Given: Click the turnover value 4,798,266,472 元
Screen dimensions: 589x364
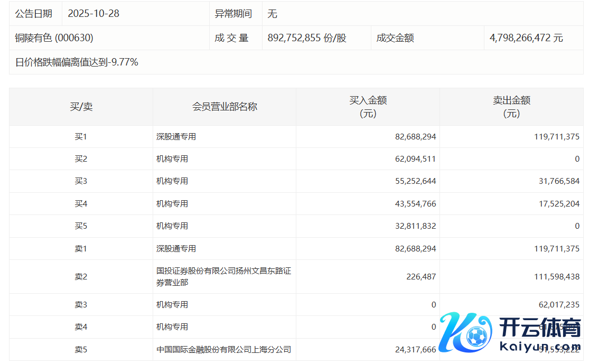Looking at the screenshot, I should 526,38.
